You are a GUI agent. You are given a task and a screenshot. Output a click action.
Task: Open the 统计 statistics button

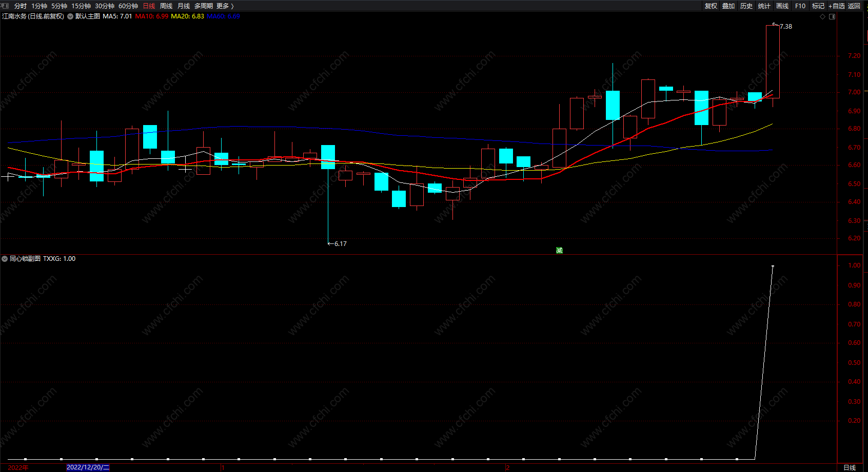764,6
